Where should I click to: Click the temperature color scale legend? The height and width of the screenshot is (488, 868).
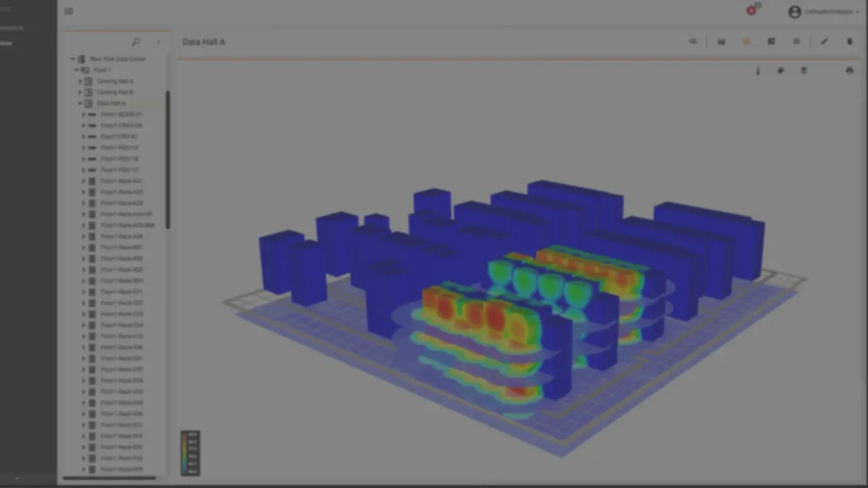190,453
